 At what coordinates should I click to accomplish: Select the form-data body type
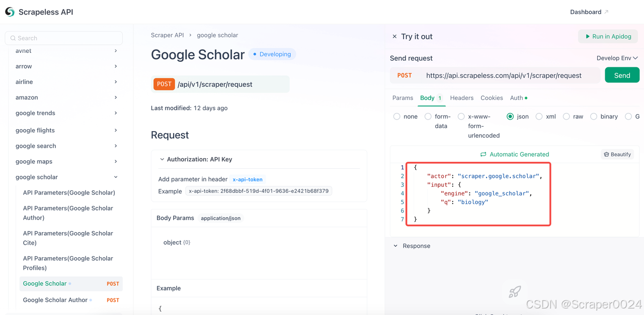click(x=428, y=117)
